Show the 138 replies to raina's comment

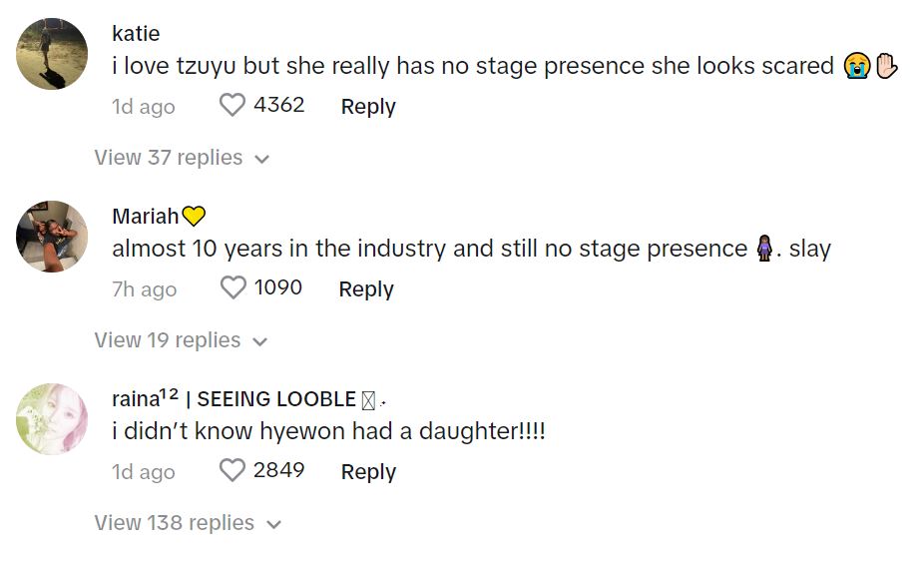(188, 523)
